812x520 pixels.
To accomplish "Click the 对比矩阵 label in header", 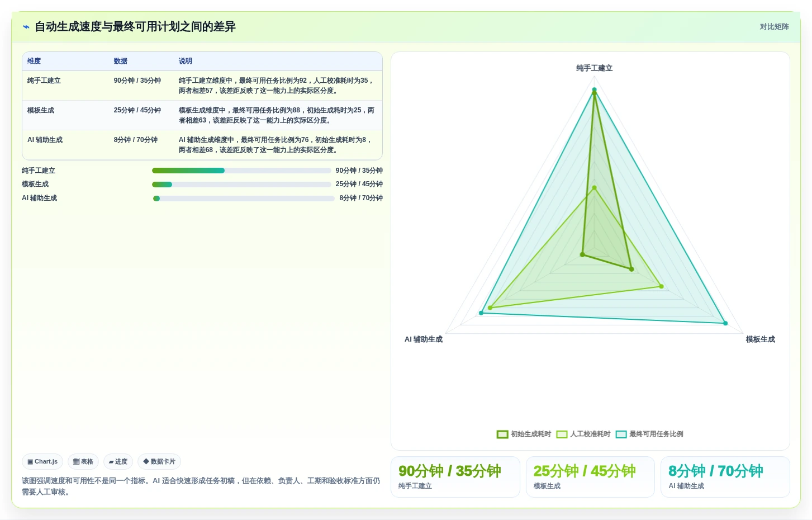I will 774,27.
